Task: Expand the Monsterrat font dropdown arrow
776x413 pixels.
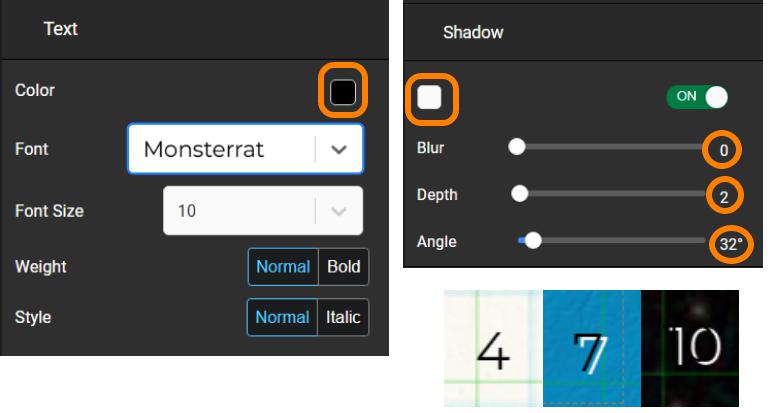Action: (x=339, y=149)
